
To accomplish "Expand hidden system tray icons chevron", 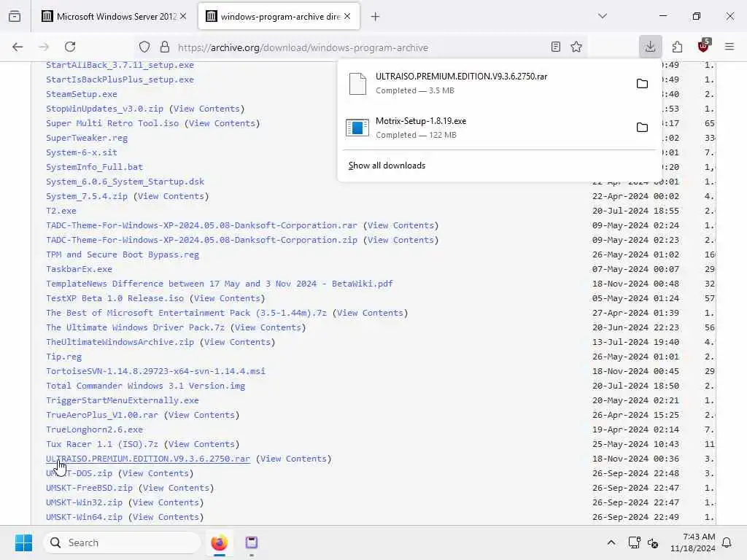I will [x=611, y=542].
